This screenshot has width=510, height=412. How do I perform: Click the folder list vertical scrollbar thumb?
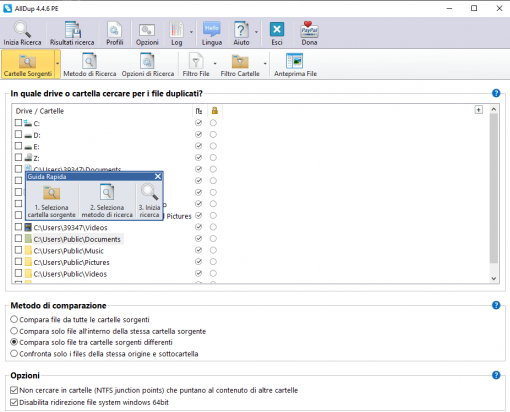[494, 188]
